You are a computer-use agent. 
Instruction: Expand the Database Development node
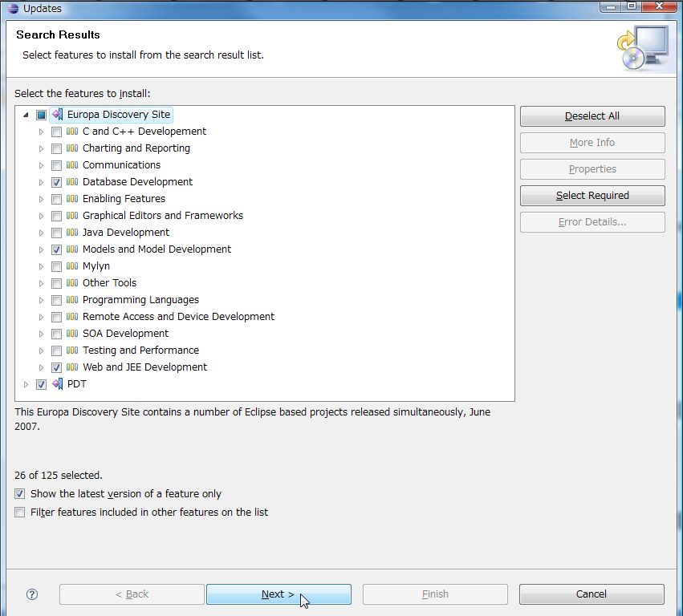point(42,182)
